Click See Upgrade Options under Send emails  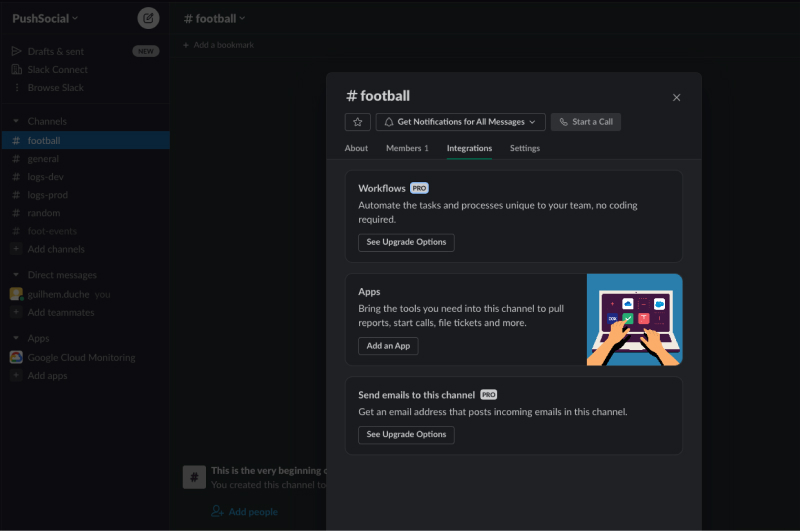[x=406, y=435]
